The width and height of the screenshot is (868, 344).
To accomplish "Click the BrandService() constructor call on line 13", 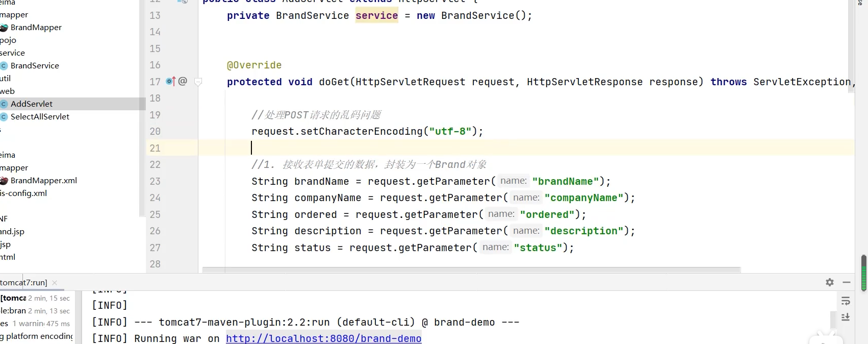I will (x=483, y=16).
